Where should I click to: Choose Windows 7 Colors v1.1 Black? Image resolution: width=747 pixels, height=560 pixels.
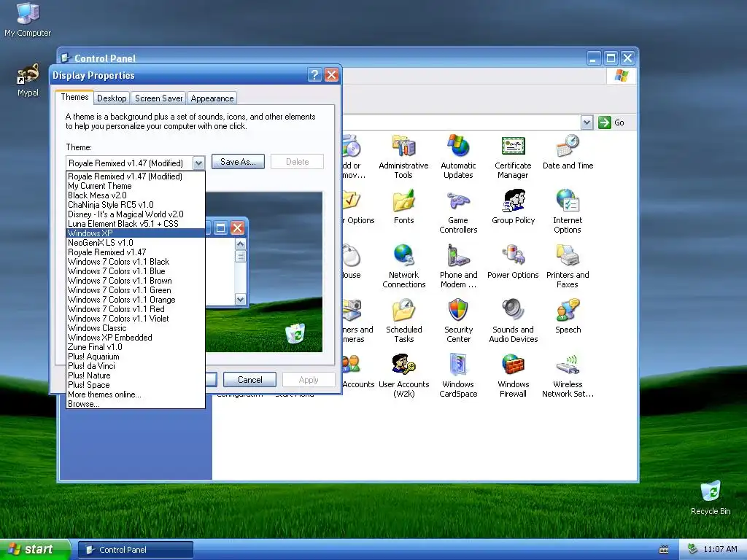coord(135,262)
